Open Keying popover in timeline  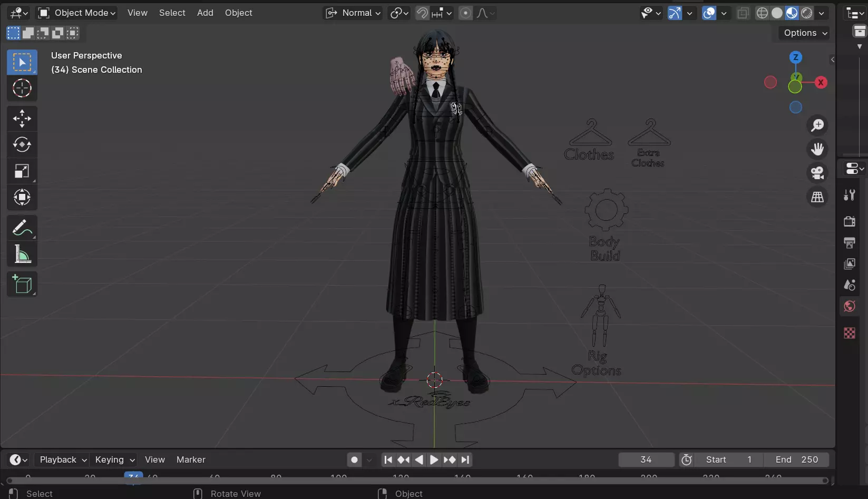(114, 459)
